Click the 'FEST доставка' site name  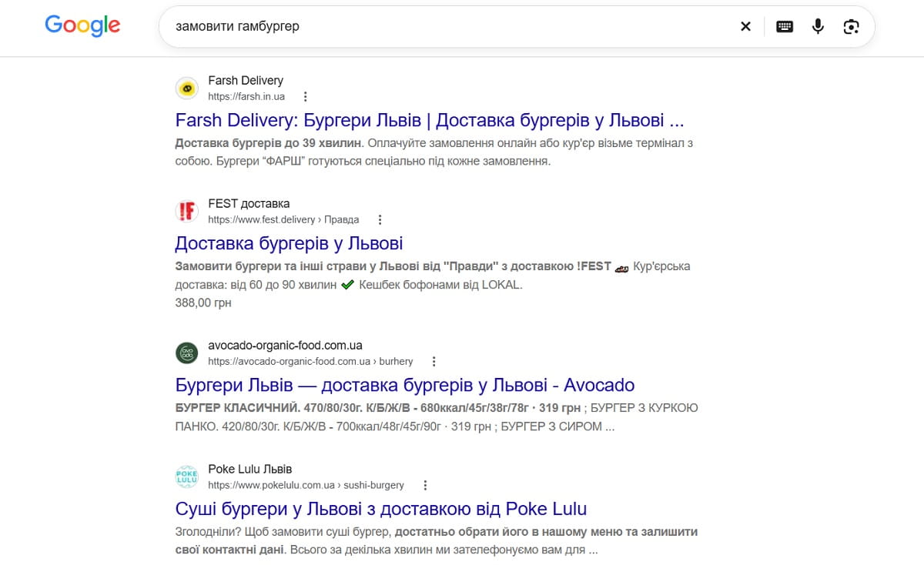coord(249,204)
